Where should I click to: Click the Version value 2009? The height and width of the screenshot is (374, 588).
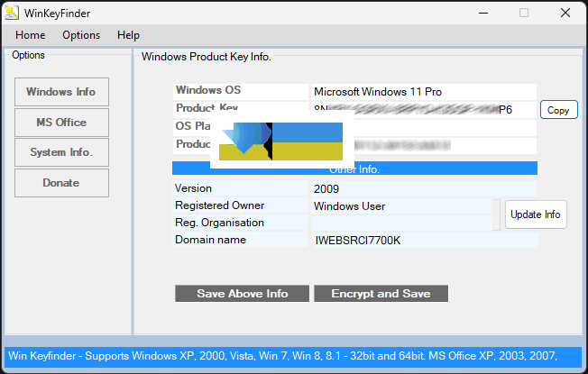424,189
